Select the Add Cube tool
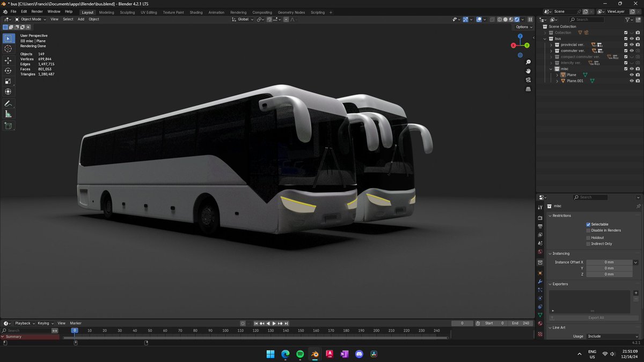The height and width of the screenshot is (362, 644). tap(8, 125)
